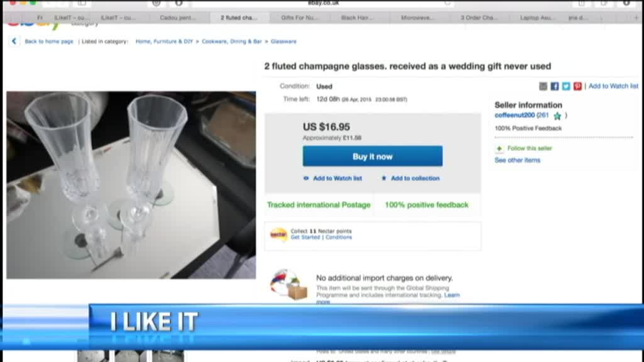644x362 pixels.
Task: Click Glassware breadcrumb link
Action: (x=284, y=41)
